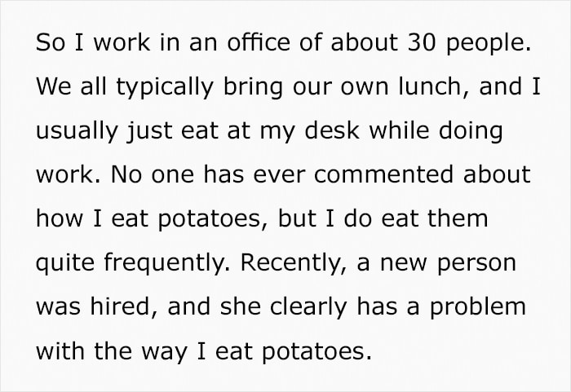Click the word "usually"
Image resolution: width=571 pixels, height=392 pixels.
coord(77,132)
